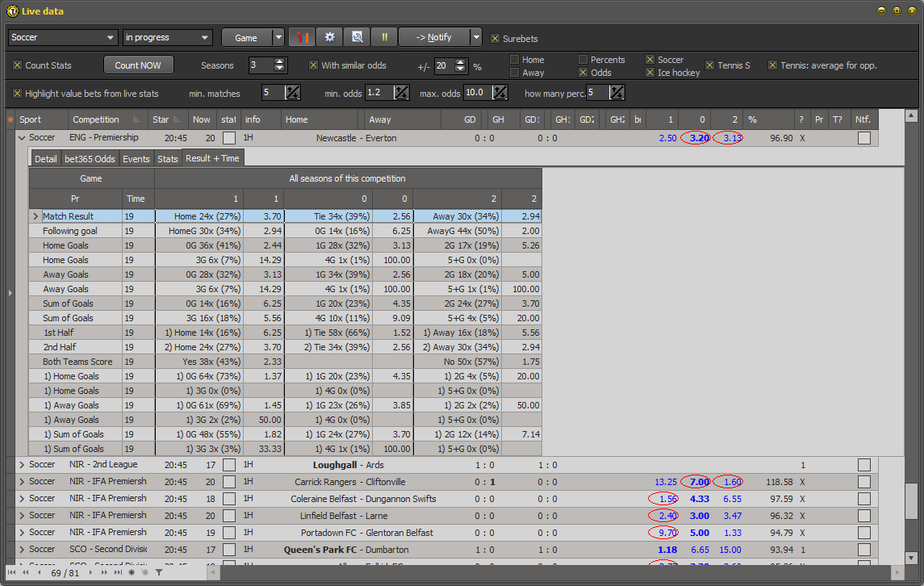Click the search/inspect magnifier icon
This screenshot has height=586, width=924.
(357, 36)
